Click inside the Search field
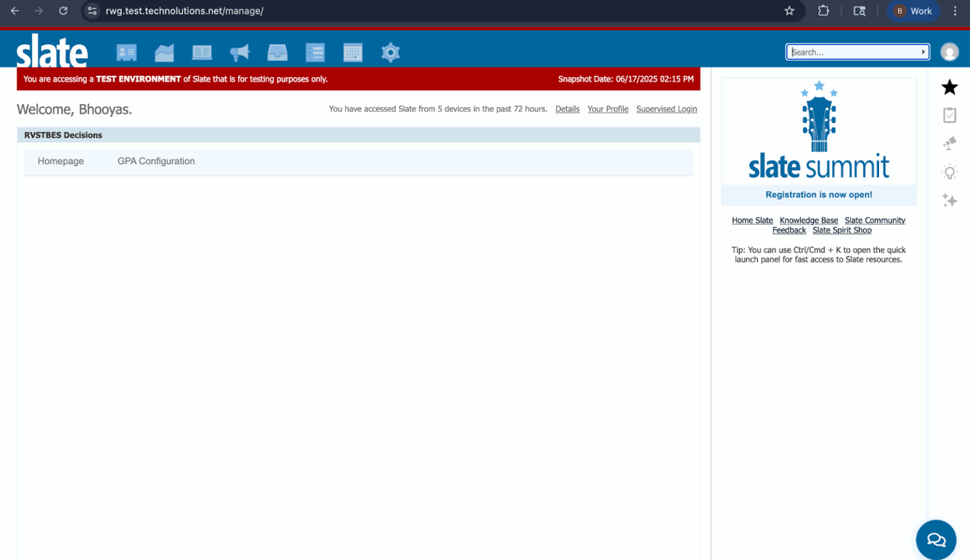Image resolution: width=970 pixels, height=560 pixels. pyautogui.click(x=846, y=52)
